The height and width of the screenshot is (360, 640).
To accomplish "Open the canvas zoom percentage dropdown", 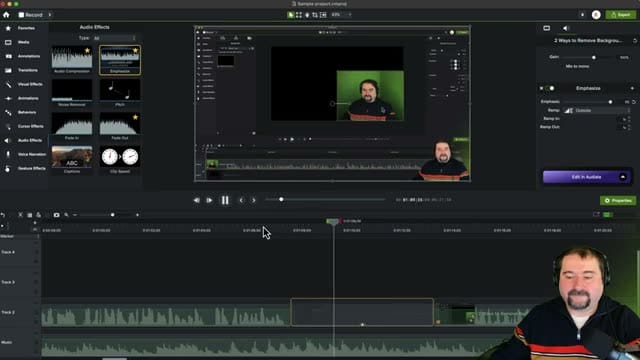I will (x=341, y=15).
